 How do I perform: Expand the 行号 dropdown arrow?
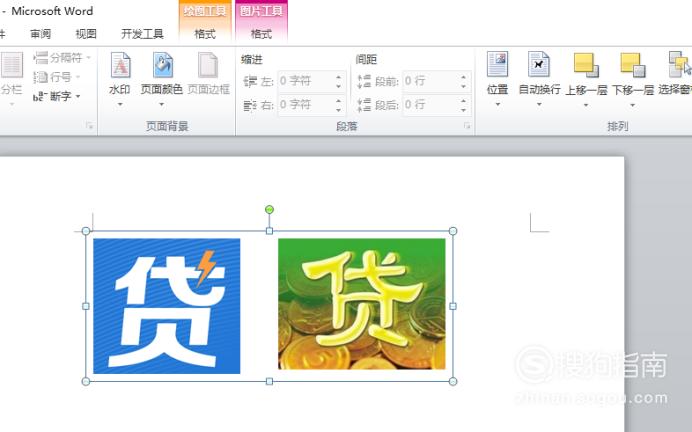click(x=78, y=77)
